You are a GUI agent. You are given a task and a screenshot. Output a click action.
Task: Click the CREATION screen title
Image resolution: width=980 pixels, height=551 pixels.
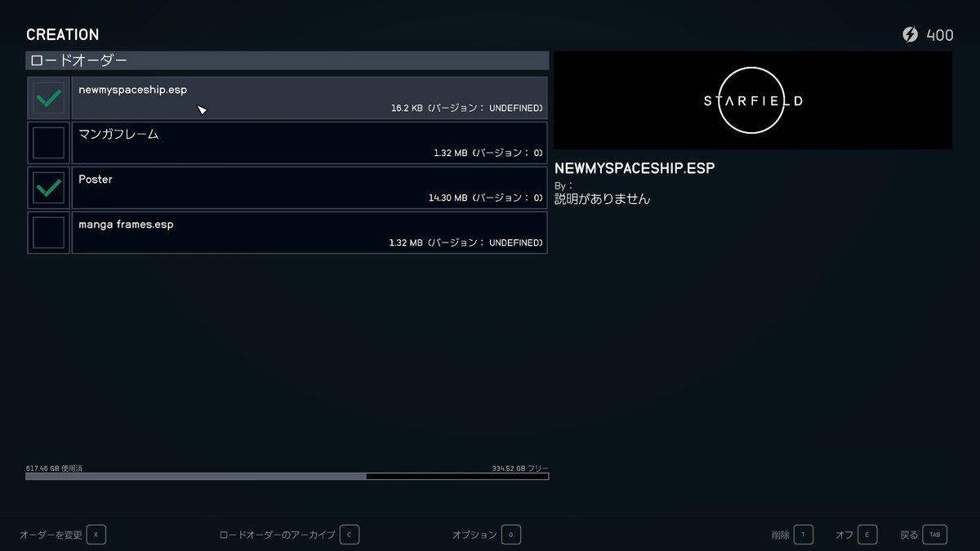tap(62, 34)
